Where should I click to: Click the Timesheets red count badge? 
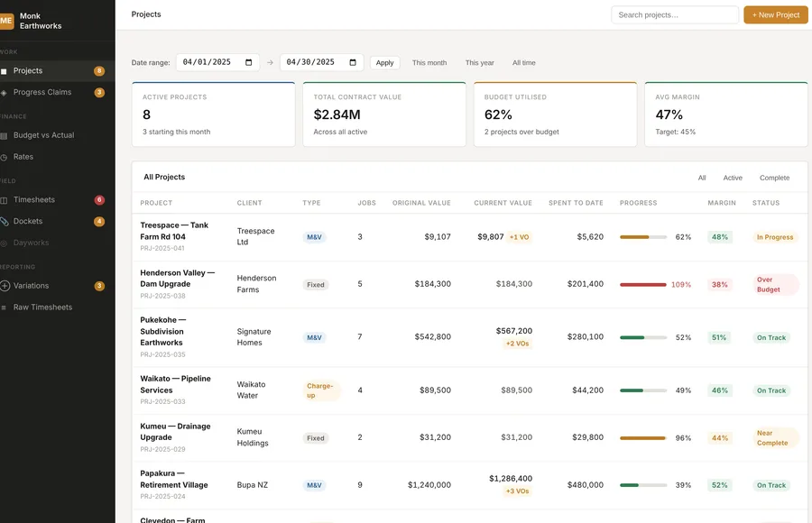click(x=99, y=200)
